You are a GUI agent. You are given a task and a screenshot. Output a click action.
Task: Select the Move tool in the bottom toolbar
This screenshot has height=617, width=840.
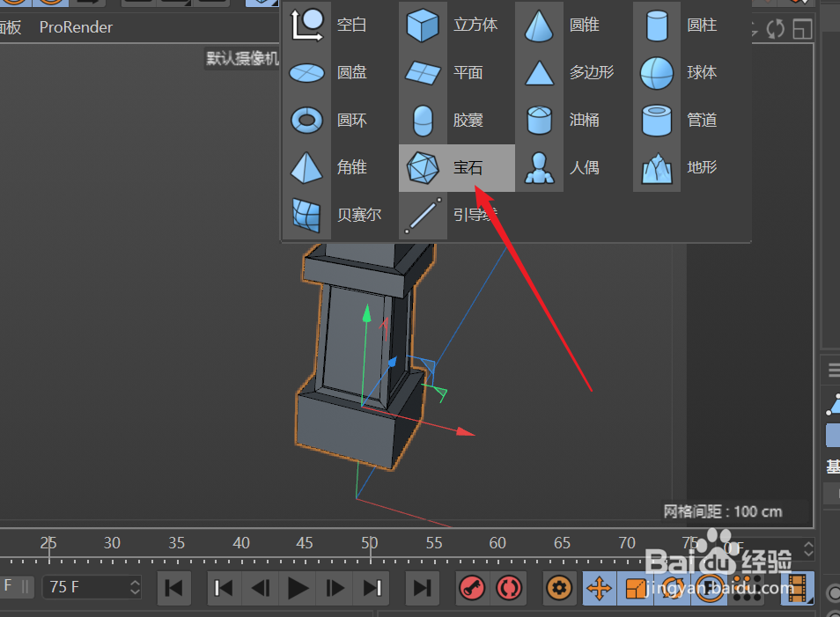coord(599,588)
